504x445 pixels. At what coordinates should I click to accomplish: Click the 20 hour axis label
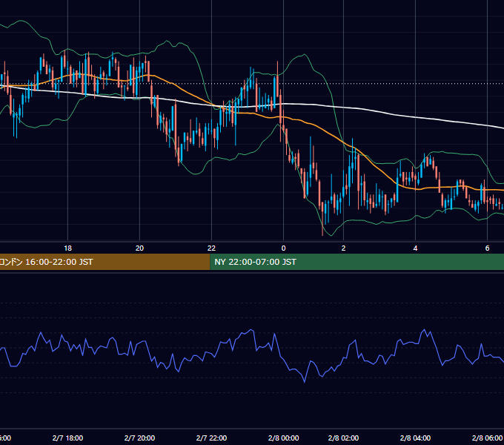coord(139,248)
